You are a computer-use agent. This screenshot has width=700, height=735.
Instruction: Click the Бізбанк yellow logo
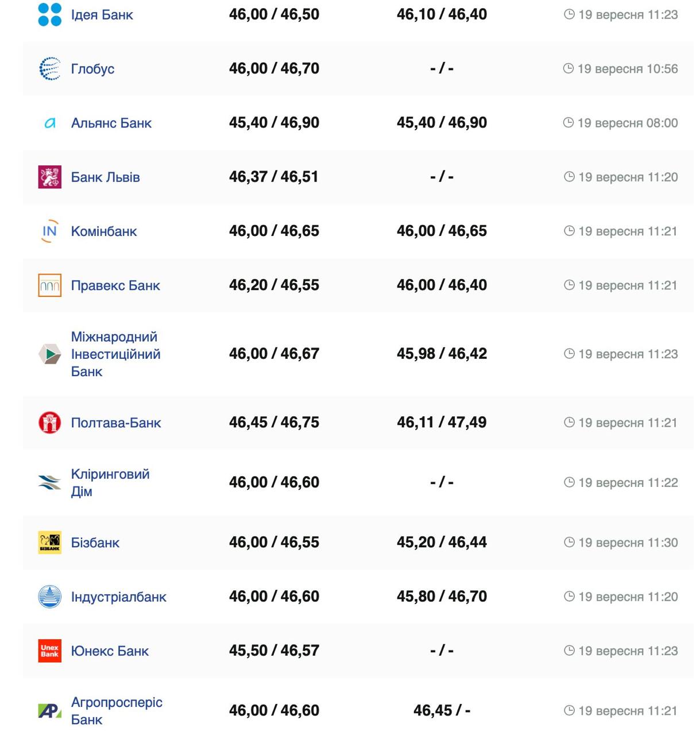pos(49,543)
